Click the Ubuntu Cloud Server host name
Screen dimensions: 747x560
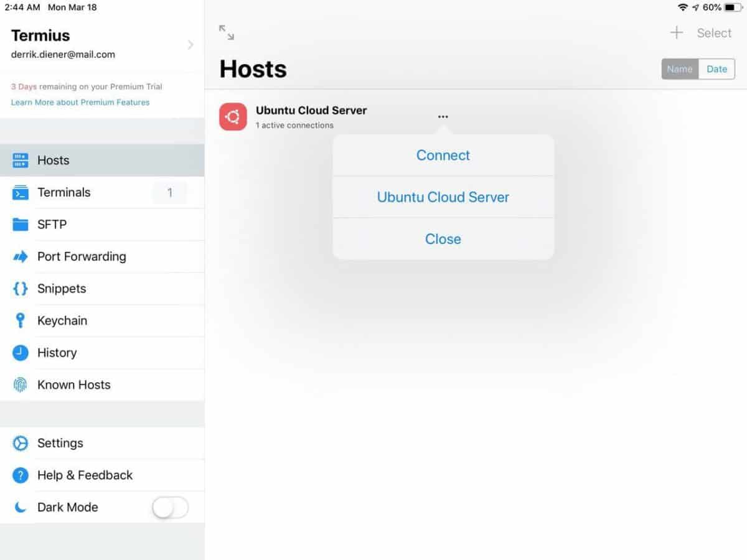pos(311,110)
